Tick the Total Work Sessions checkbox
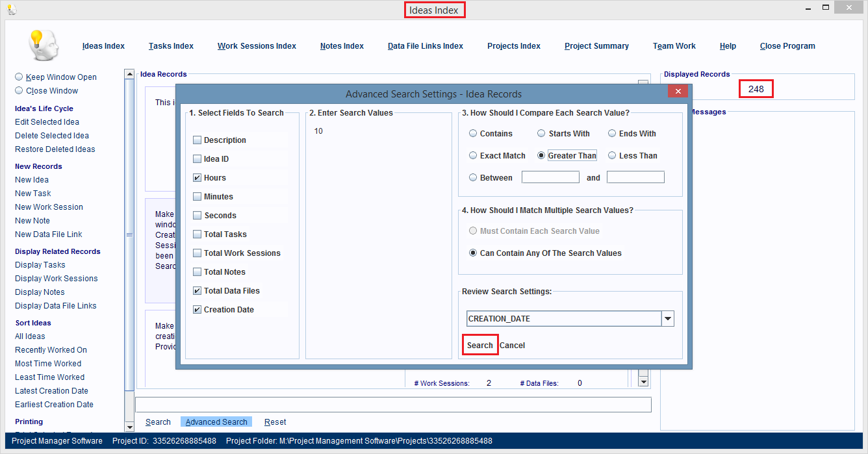The width and height of the screenshot is (868, 454). pos(197,253)
